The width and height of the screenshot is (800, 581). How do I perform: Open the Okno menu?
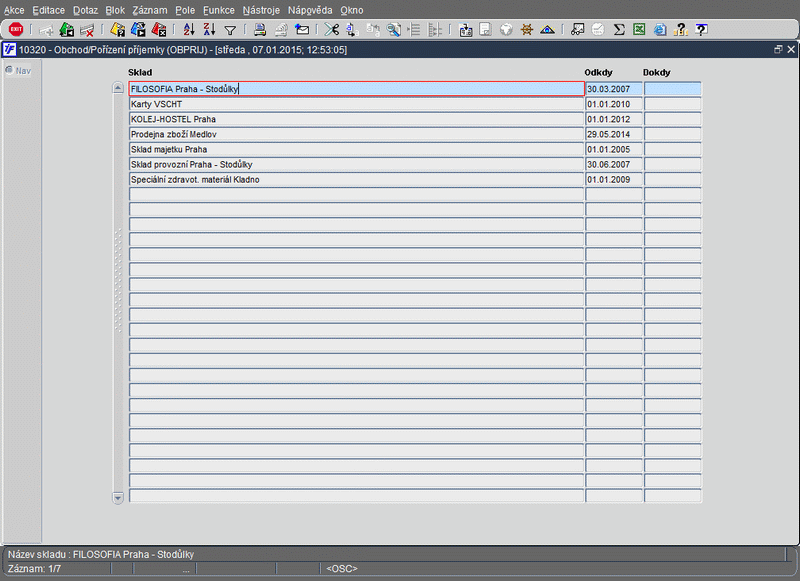click(352, 10)
